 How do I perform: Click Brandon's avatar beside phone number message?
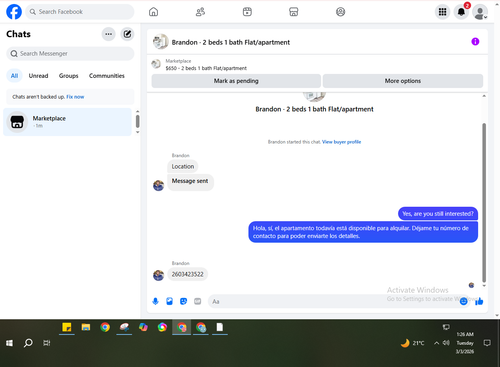click(158, 275)
